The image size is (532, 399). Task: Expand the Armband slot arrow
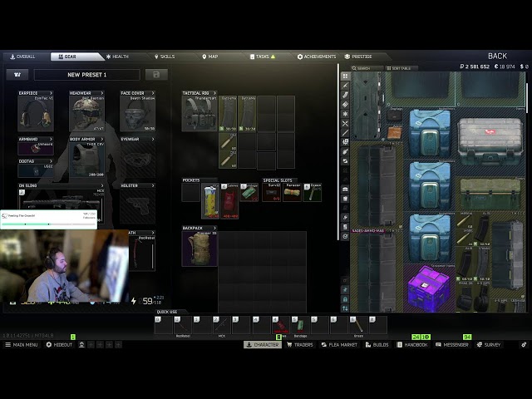pos(52,139)
